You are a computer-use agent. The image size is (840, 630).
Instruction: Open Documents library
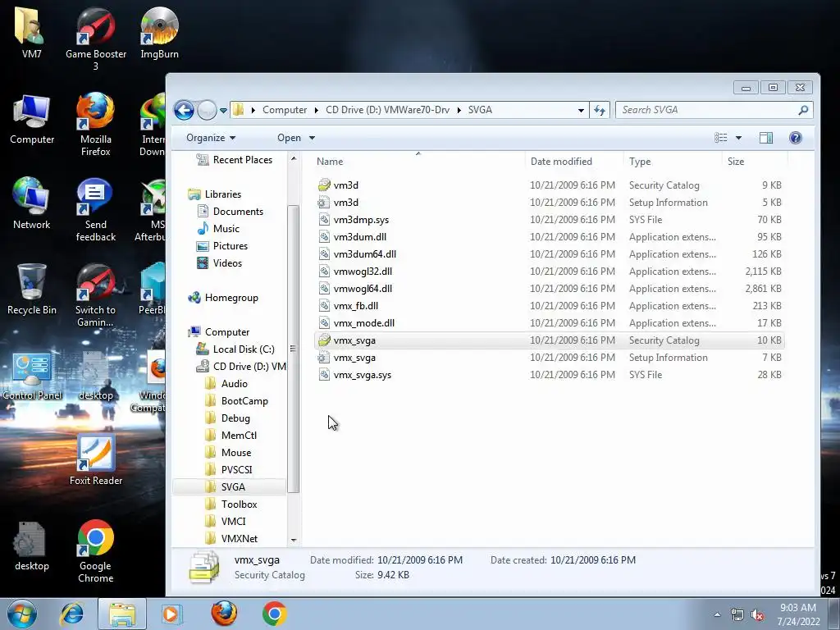[231, 211]
